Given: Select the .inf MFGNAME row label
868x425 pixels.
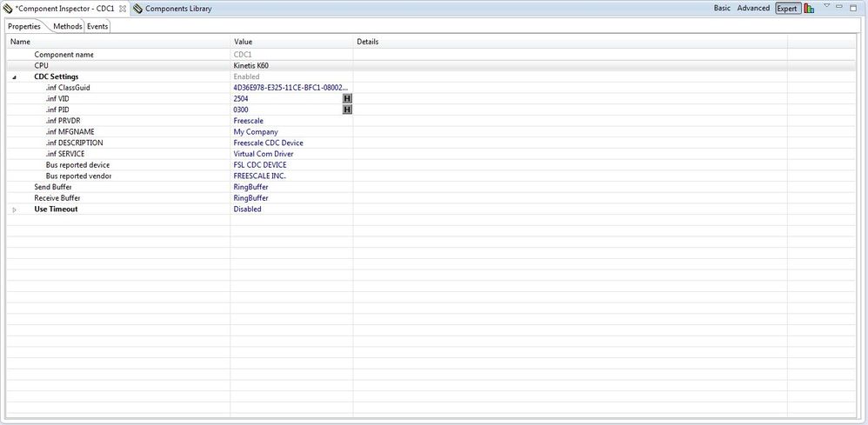Looking at the screenshot, I should tap(70, 132).
